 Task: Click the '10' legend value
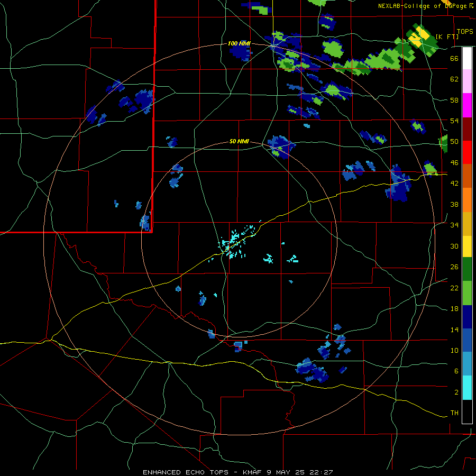point(454,350)
